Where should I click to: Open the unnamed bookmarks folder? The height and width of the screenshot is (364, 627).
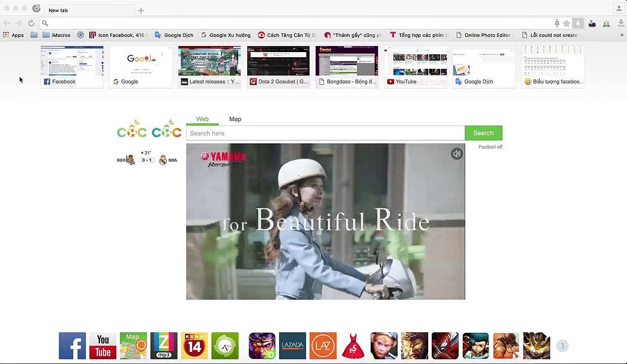coord(34,35)
